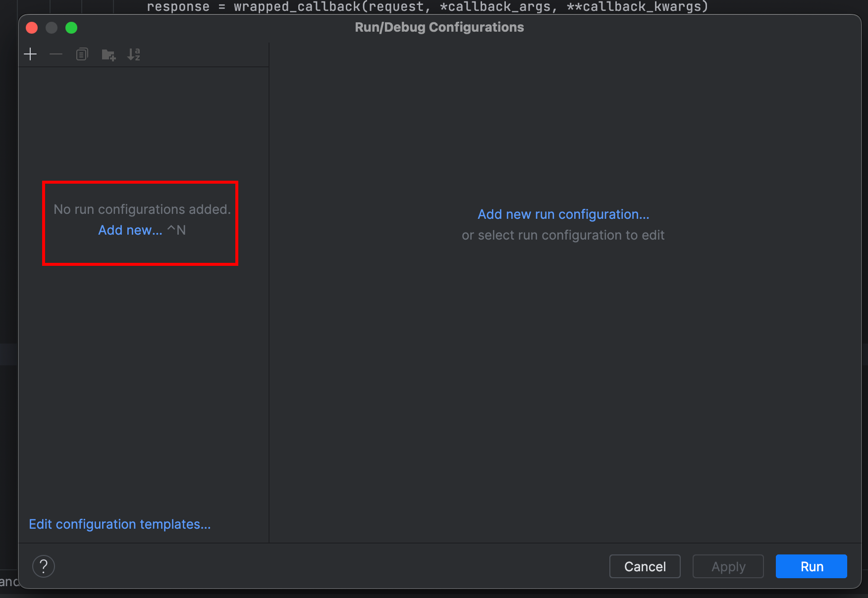Image resolution: width=868 pixels, height=598 pixels.
Task: Click 'No run configurations added.' text
Action: (142, 209)
